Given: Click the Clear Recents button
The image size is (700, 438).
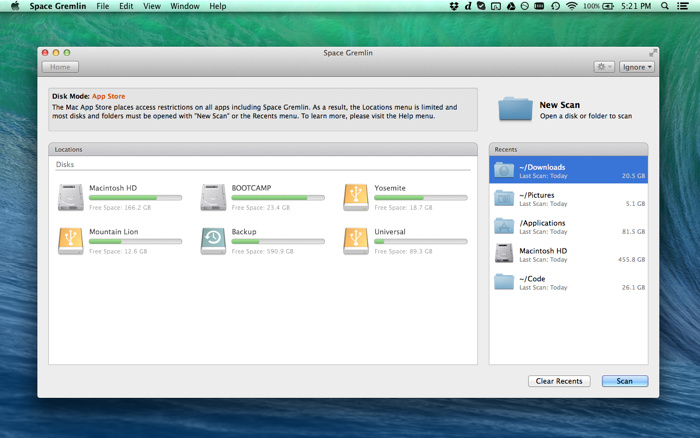Looking at the screenshot, I should click(559, 381).
